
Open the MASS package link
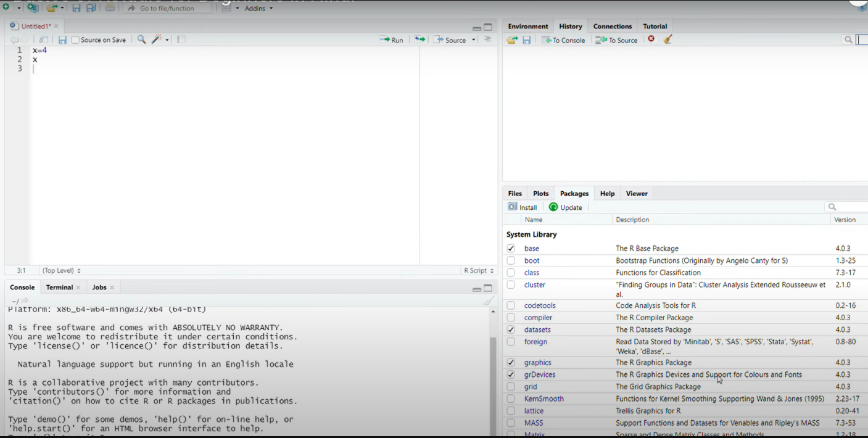pyautogui.click(x=534, y=423)
